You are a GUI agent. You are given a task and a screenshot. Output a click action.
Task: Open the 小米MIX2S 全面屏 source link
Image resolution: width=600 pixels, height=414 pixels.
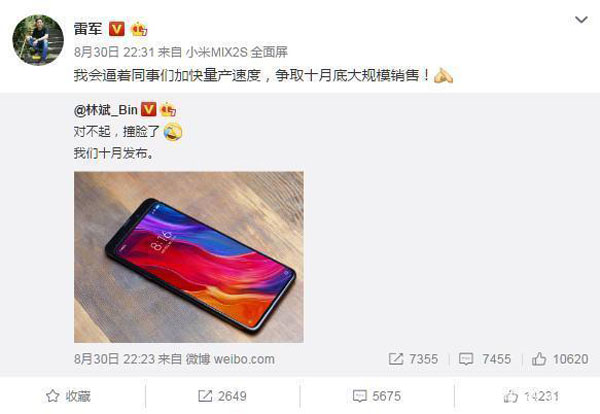point(236,52)
